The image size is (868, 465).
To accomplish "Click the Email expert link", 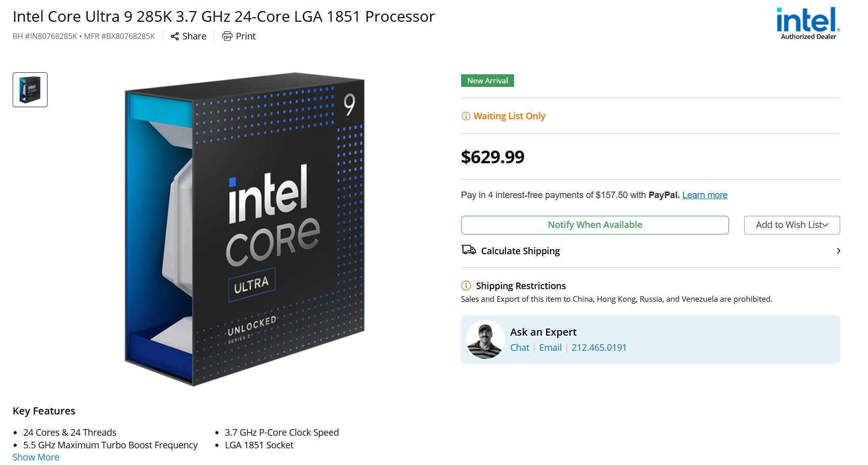I will (x=550, y=347).
